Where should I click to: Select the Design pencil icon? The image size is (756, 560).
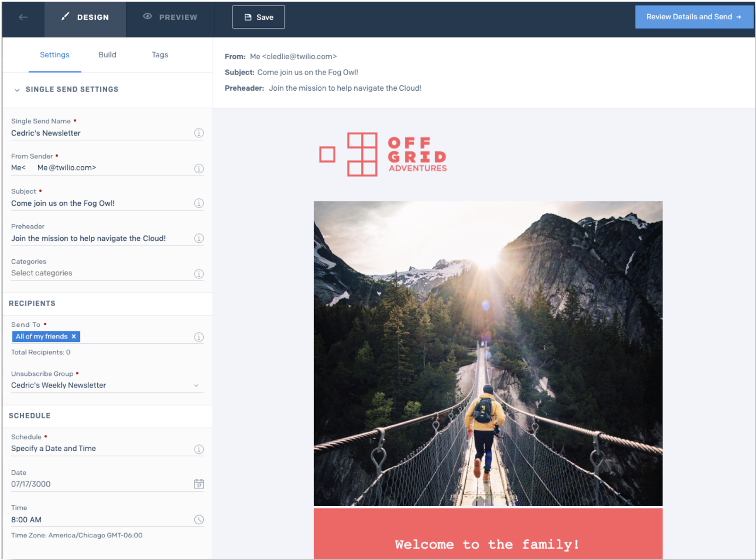coord(65,17)
